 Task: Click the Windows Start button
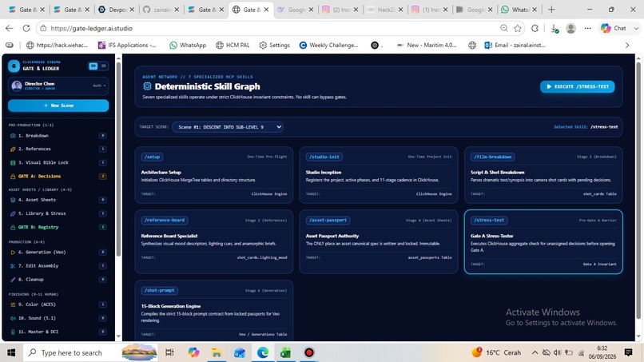pyautogui.click(x=11, y=352)
